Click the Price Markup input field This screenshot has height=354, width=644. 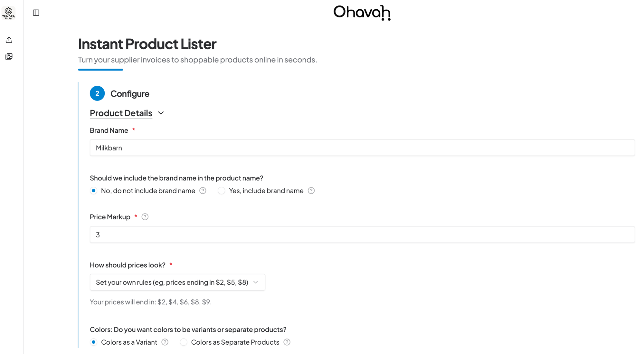pos(362,234)
